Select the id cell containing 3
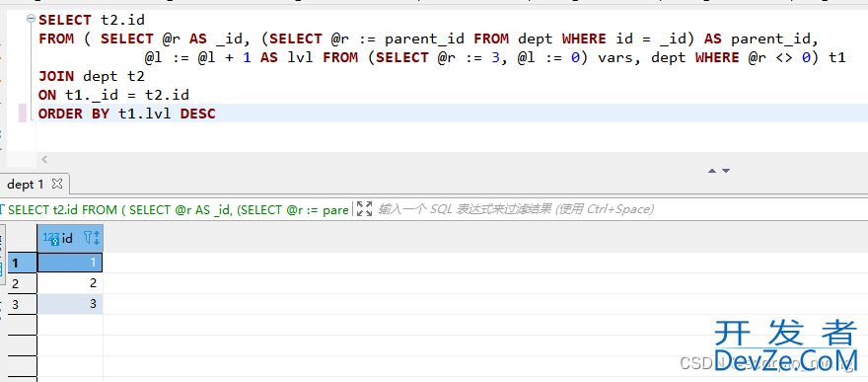The width and height of the screenshot is (868, 382). point(70,304)
